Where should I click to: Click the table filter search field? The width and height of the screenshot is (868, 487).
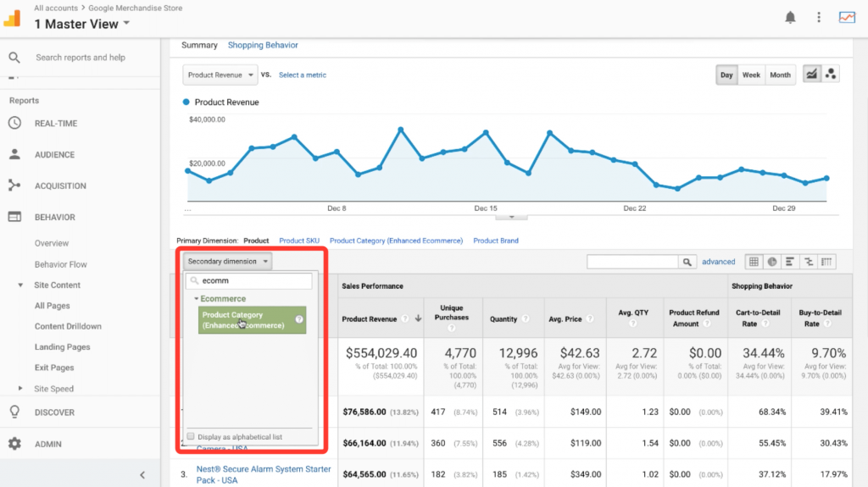632,262
